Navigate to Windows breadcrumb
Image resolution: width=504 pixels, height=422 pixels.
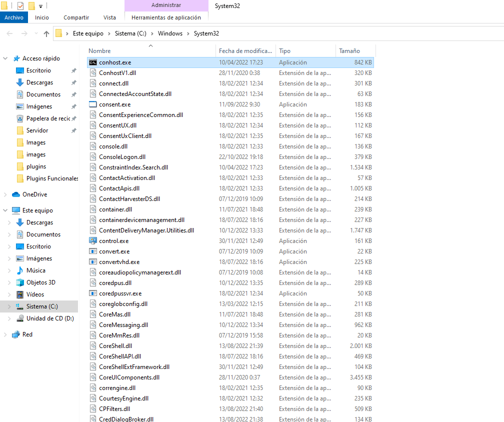pos(170,33)
